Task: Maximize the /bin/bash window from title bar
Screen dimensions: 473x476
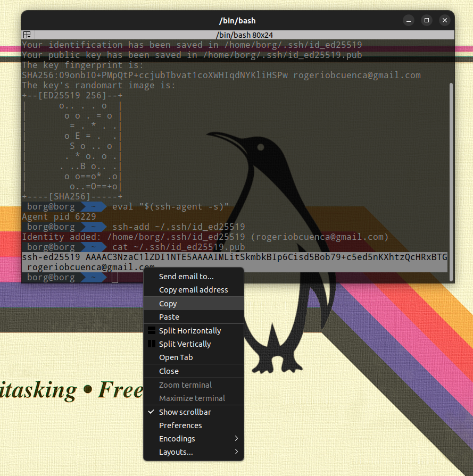Action: (426, 21)
